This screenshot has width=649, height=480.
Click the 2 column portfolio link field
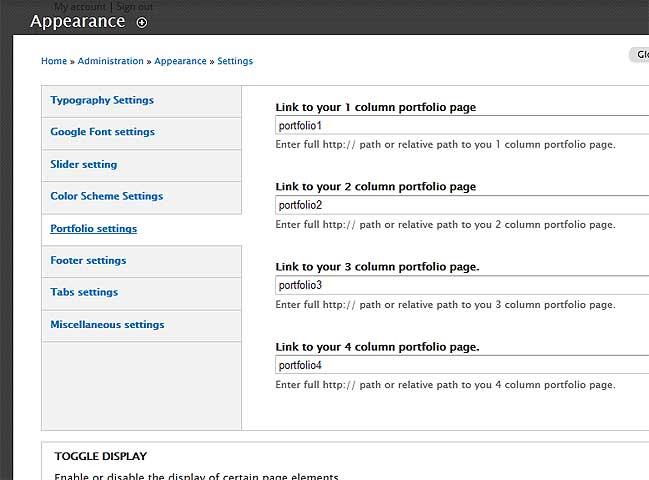[460, 205]
